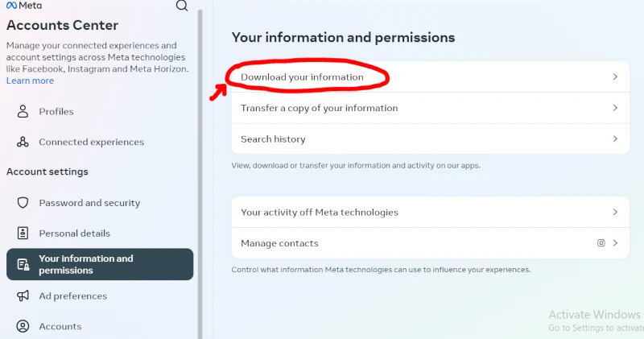Click the Learn more link
The height and width of the screenshot is (339, 644).
click(x=30, y=81)
